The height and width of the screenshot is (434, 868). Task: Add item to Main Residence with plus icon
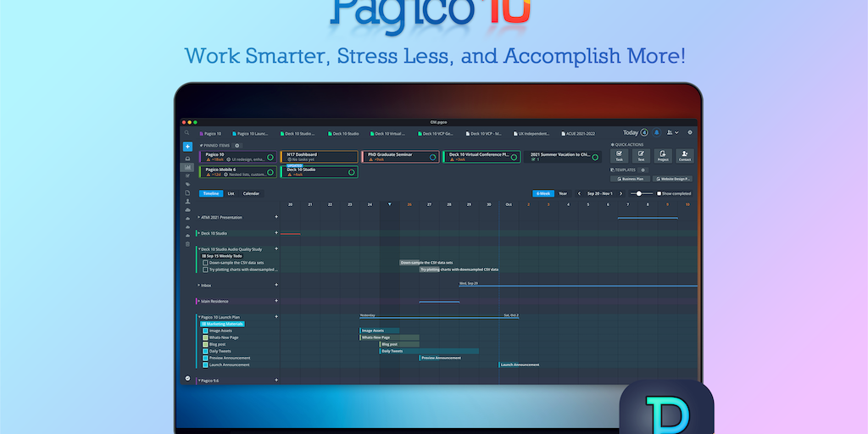[x=276, y=301]
